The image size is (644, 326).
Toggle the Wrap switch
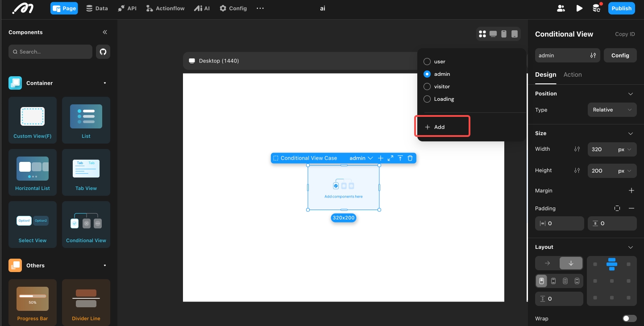click(629, 318)
